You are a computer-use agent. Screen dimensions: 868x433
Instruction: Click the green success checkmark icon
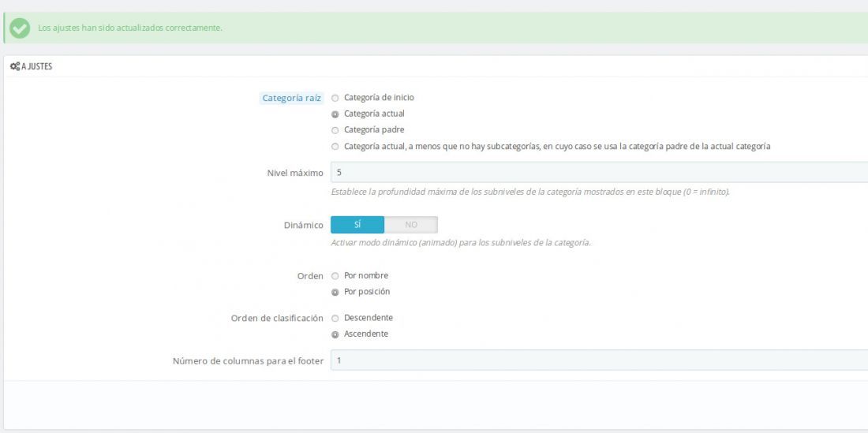click(20, 28)
